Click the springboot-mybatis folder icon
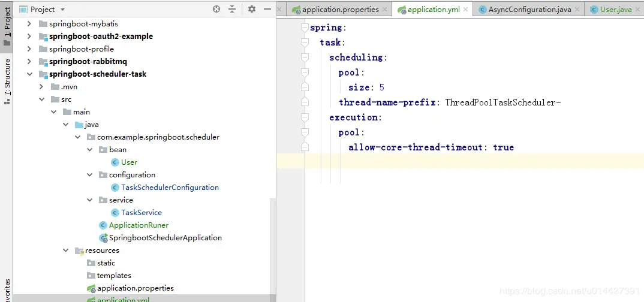 (43, 24)
